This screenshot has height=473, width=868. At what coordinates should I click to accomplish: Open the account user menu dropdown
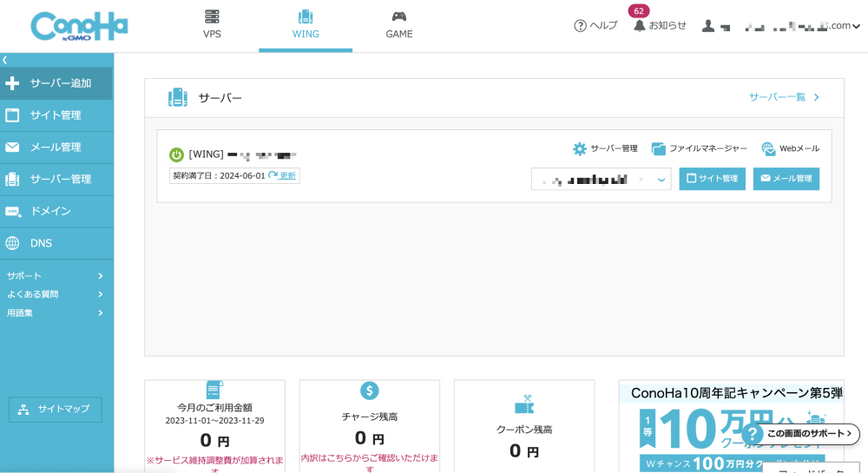pyautogui.click(x=781, y=25)
